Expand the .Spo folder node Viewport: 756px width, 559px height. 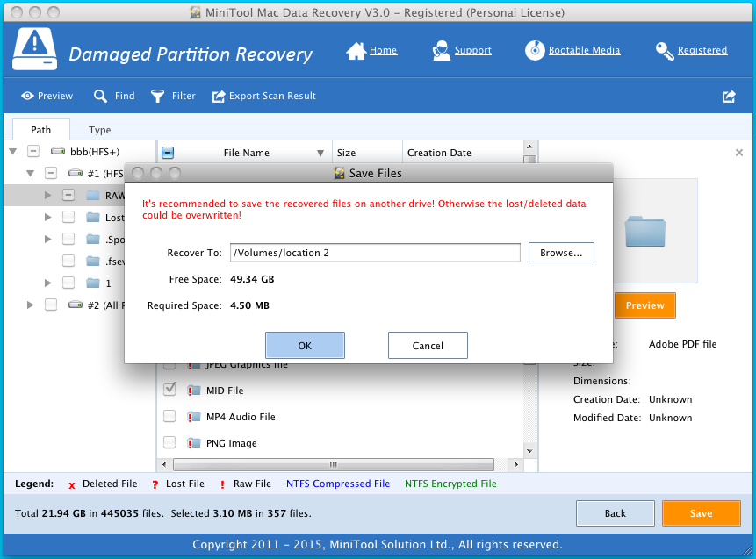47,239
